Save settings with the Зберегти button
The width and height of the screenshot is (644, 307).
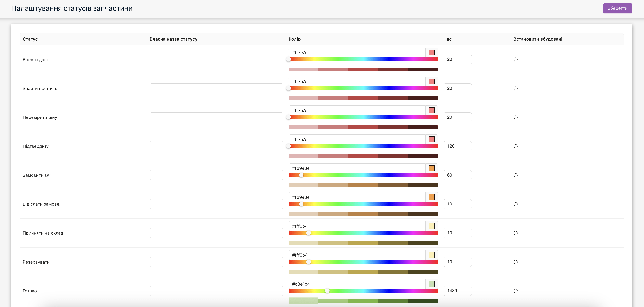point(617,8)
